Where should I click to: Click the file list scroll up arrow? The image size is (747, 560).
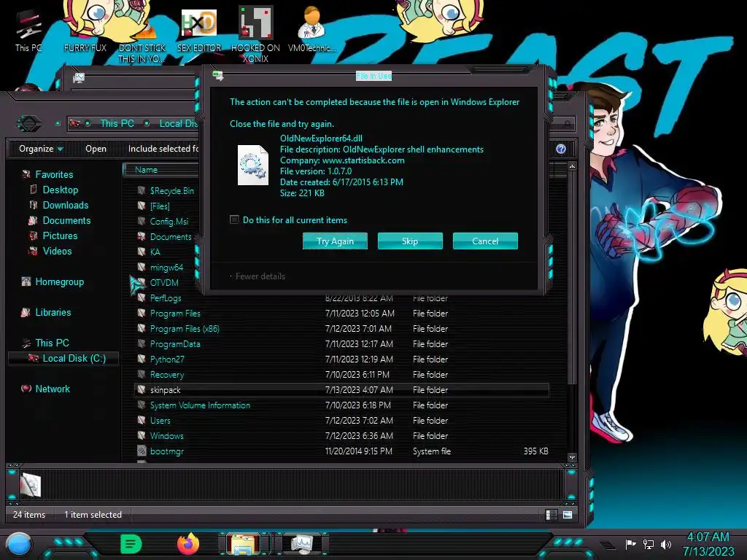tap(572, 166)
